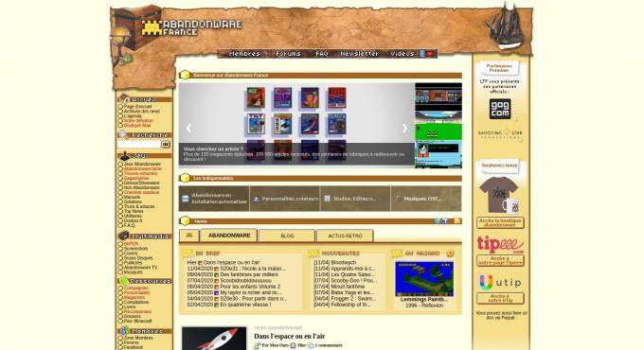Open Abandonware en installation automatisée tile
Viewport: 644px width, 350px height.
pyautogui.click(x=214, y=199)
